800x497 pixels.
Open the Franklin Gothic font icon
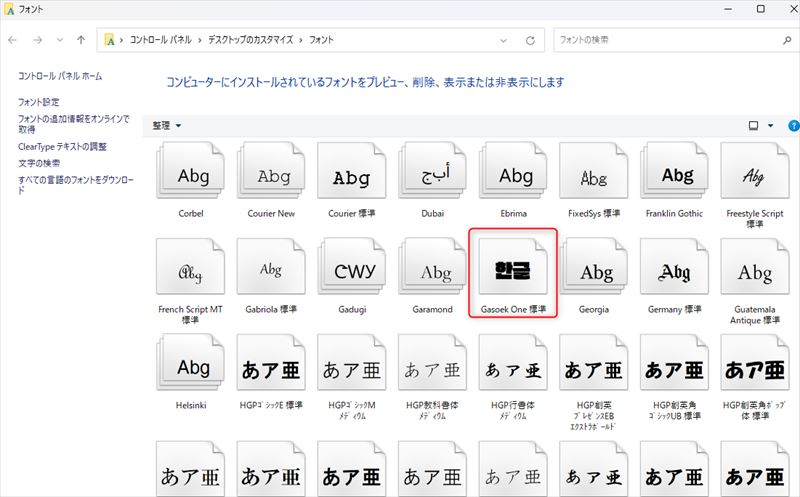point(674,171)
